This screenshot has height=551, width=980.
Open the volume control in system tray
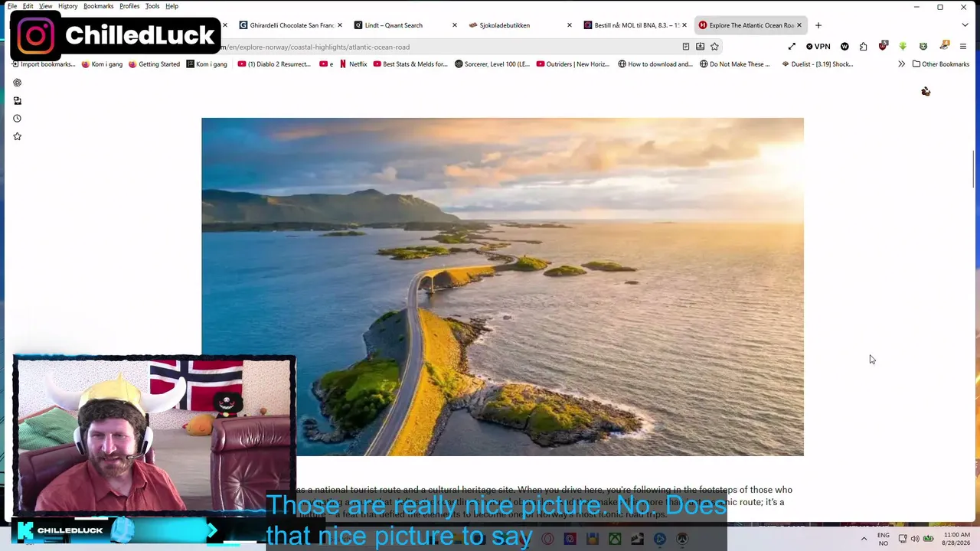click(915, 539)
